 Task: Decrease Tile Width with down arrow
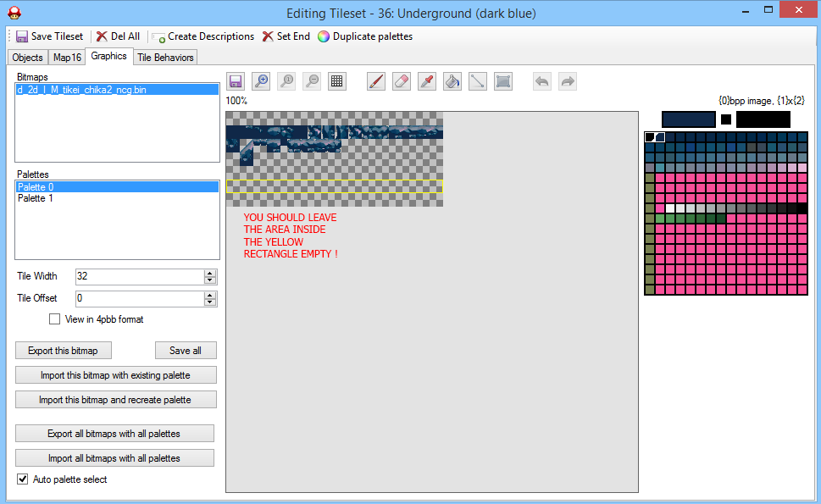(x=210, y=280)
